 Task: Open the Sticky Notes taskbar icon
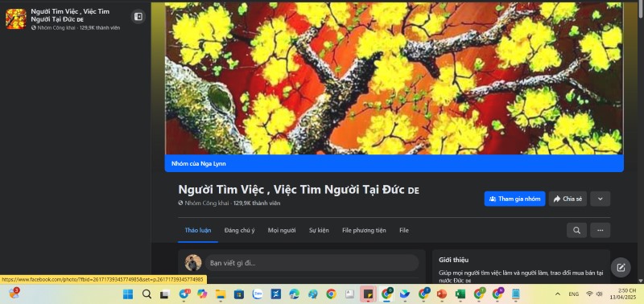pyautogui.click(x=368, y=294)
